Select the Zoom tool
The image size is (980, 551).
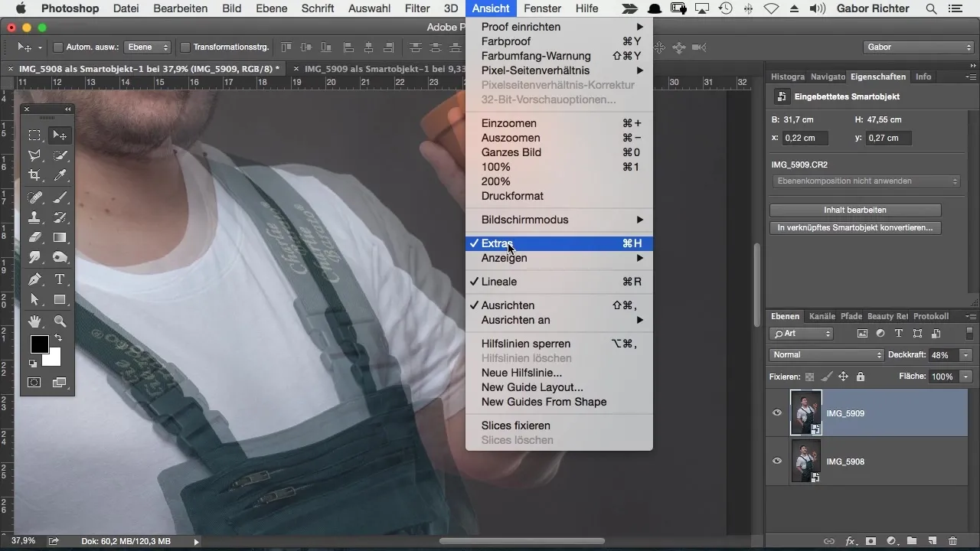click(60, 321)
